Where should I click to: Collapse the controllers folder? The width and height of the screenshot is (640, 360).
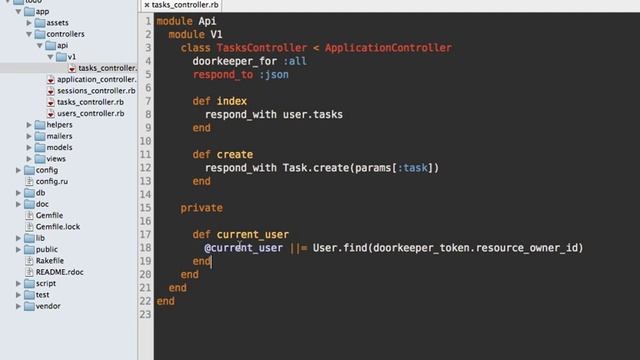point(29,34)
